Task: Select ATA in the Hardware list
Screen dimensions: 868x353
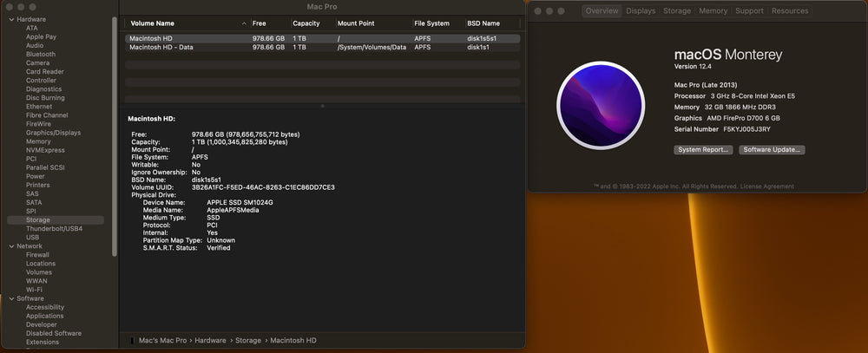Action: (x=32, y=29)
